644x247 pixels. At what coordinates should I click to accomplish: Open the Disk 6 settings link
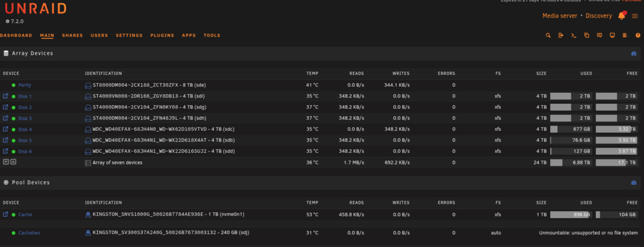tap(25, 152)
